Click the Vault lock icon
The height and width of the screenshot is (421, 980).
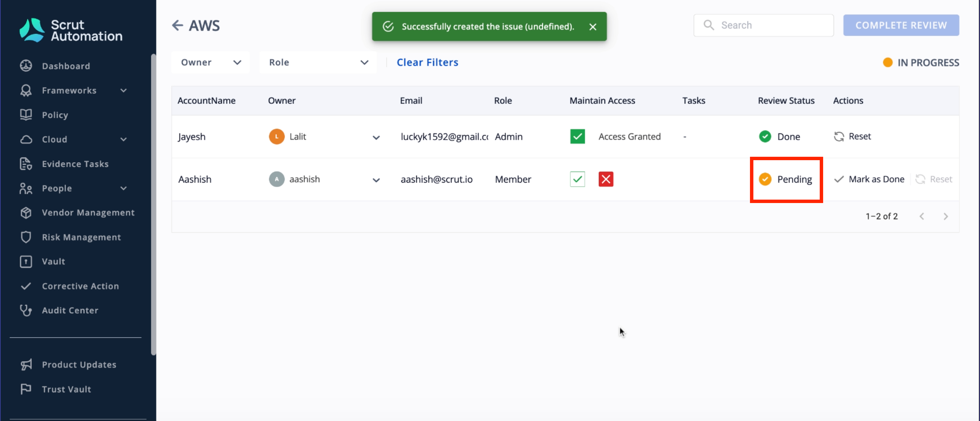tap(26, 262)
